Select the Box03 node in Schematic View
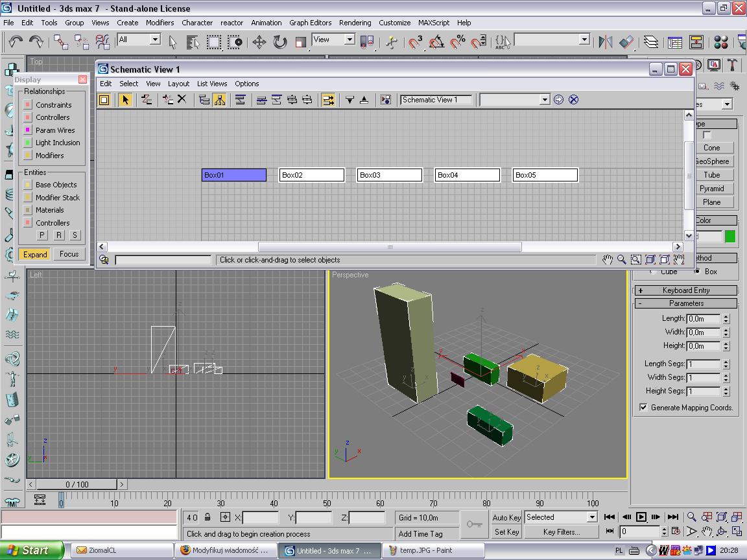The width and height of the screenshot is (747, 560). tap(389, 175)
